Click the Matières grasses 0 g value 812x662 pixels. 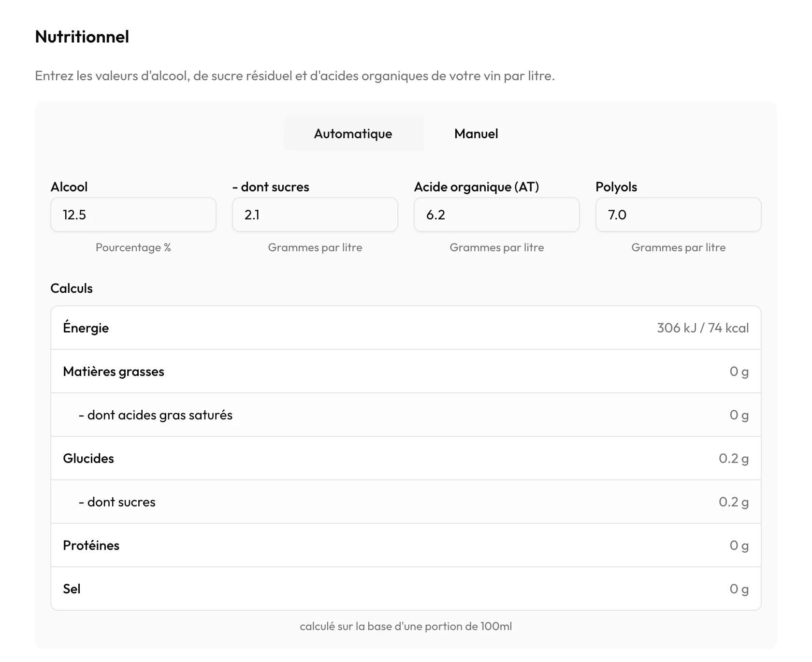click(x=739, y=371)
